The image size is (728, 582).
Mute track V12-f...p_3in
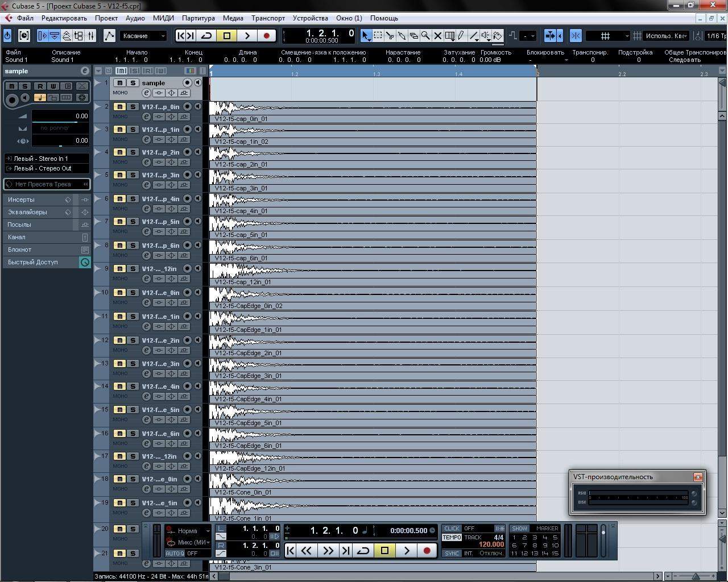[119, 175]
